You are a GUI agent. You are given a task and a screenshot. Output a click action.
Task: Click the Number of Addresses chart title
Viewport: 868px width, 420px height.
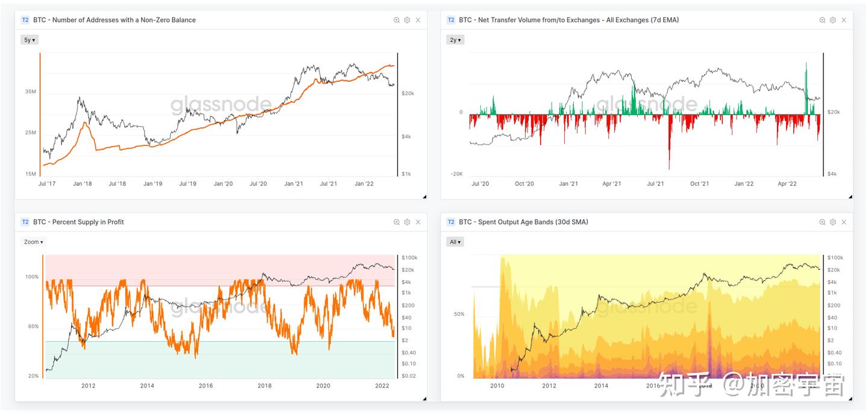click(115, 20)
